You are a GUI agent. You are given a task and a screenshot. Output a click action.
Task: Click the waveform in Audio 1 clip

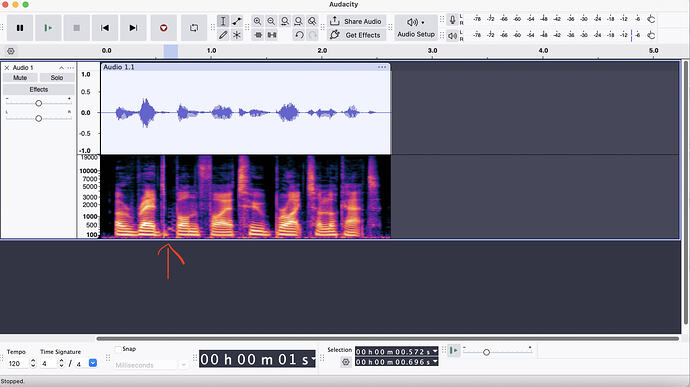[x=246, y=112]
